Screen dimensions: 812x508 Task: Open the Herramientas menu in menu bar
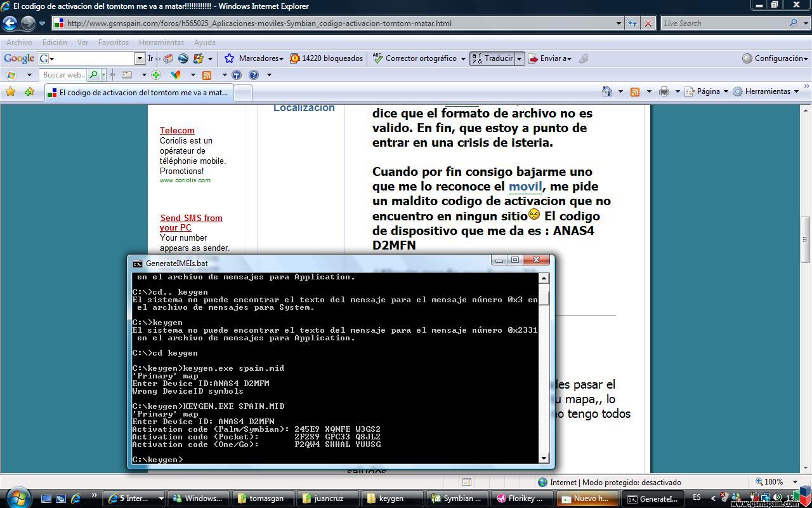tap(161, 43)
